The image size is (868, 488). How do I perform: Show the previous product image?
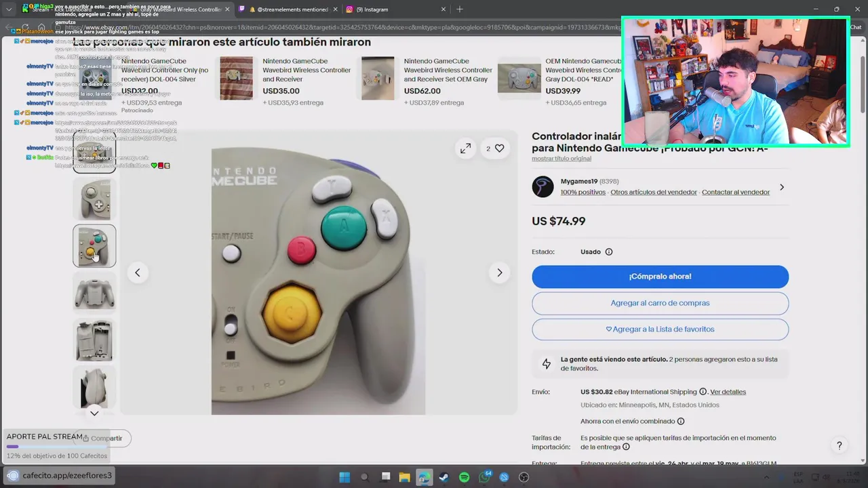coord(138,272)
